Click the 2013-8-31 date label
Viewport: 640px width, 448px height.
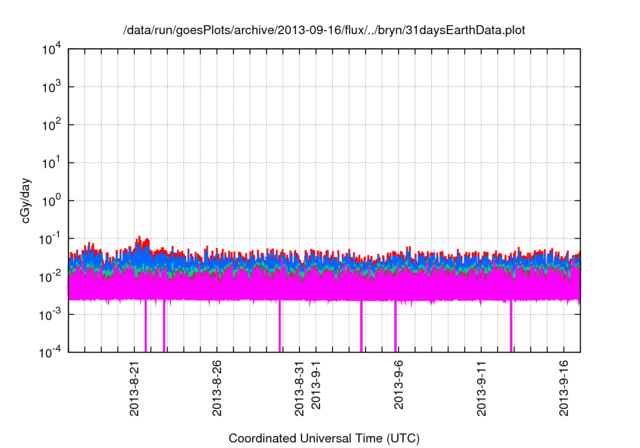coord(299,388)
